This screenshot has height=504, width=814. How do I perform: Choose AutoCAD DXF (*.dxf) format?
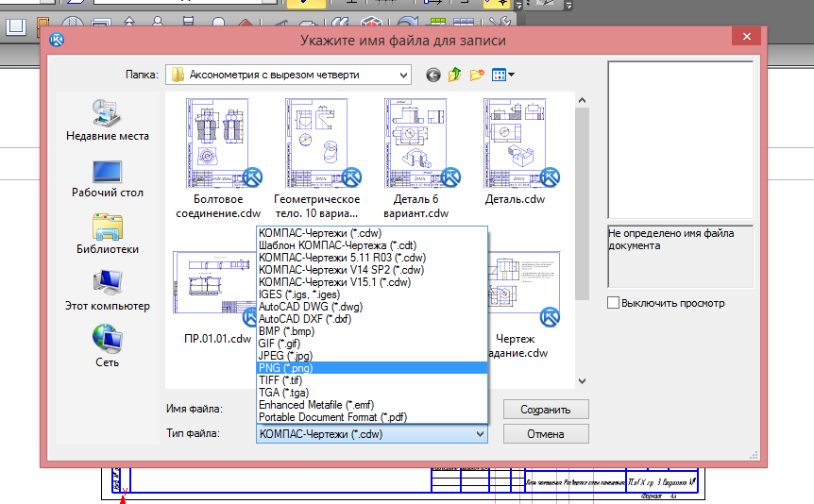pyautogui.click(x=372, y=319)
